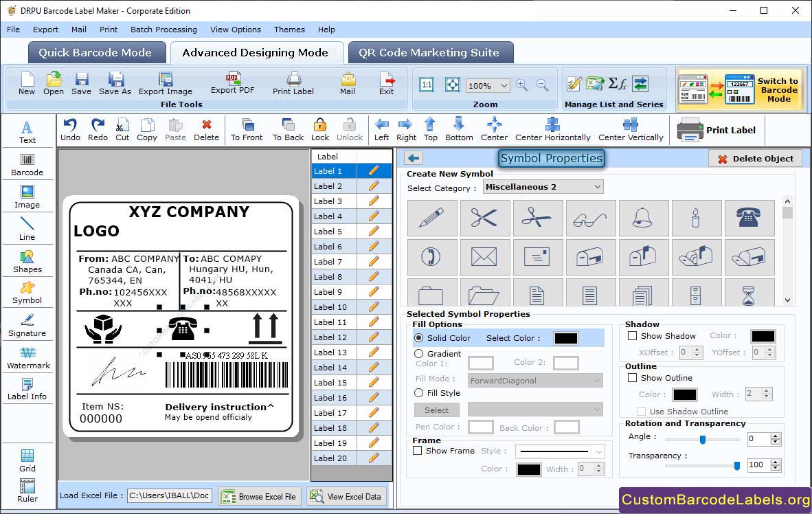812x514 pixels.
Task: Insert the eyeglasses symbol
Action: (590, 218)
